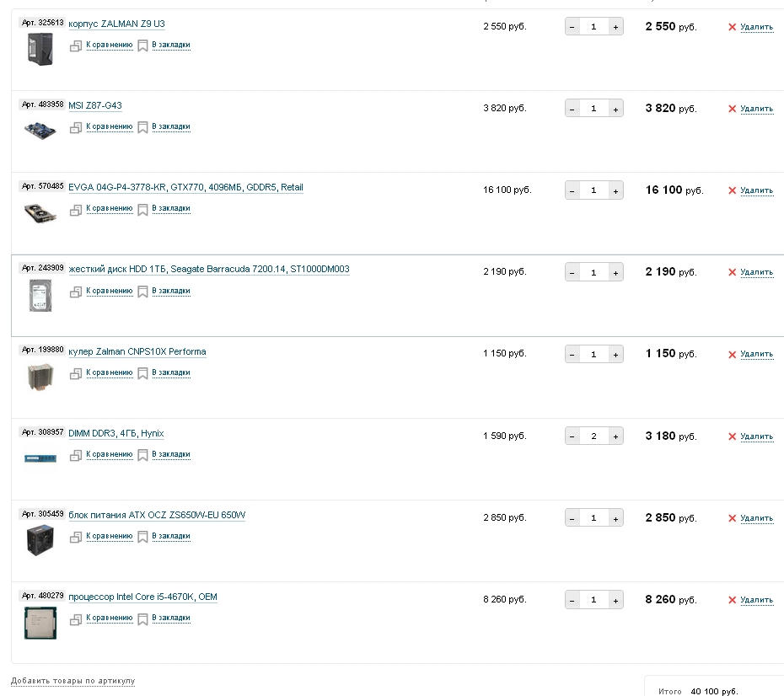The image size is (784, 696).
Task: Open the EVGA GTX770 product link
Action: (x=185, y=187)
